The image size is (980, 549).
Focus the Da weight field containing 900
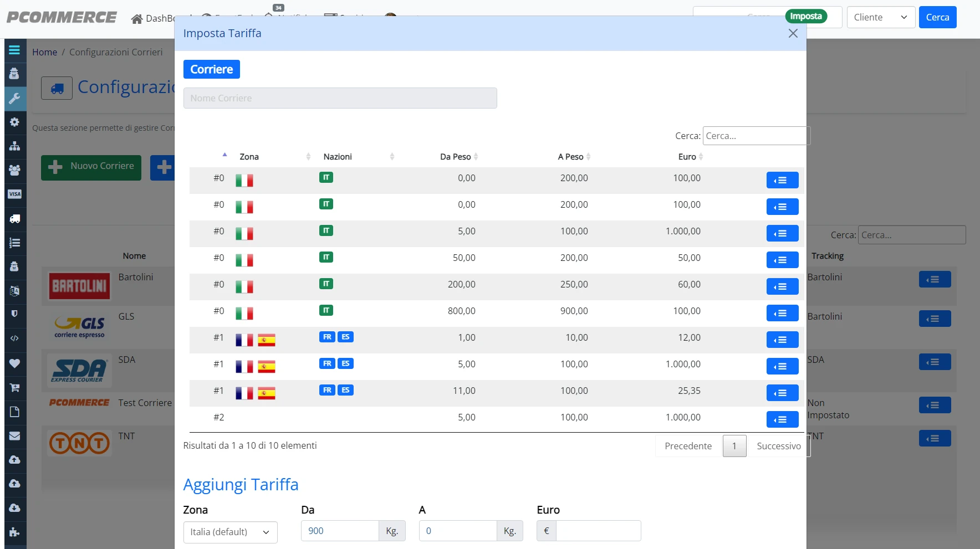tap(340, 531)
